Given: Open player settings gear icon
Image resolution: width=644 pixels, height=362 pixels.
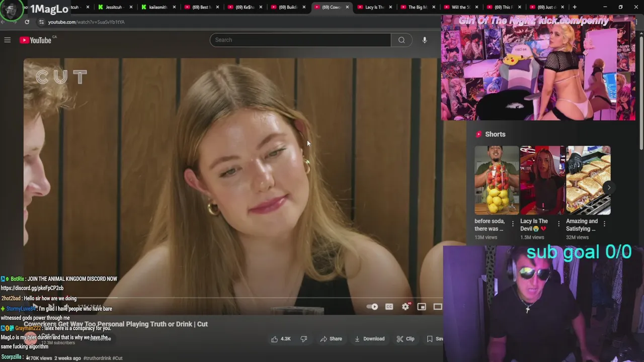Looking at the screenshot, I should pyautogui.click(x=406, y=307).
